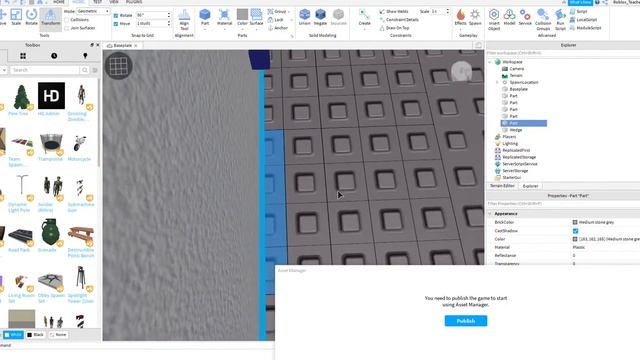640x360 pixels.
Task: Select the None background option
Action: coord(58,335)
